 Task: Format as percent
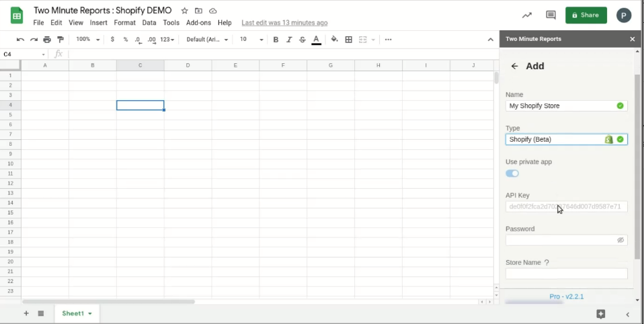(125, 40)
